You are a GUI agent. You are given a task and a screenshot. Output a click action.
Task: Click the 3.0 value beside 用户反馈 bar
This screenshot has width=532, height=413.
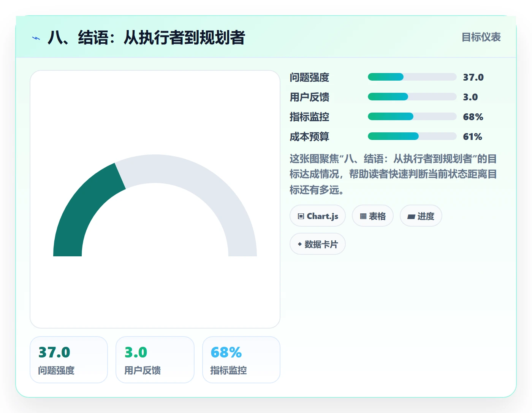(470, 97)
